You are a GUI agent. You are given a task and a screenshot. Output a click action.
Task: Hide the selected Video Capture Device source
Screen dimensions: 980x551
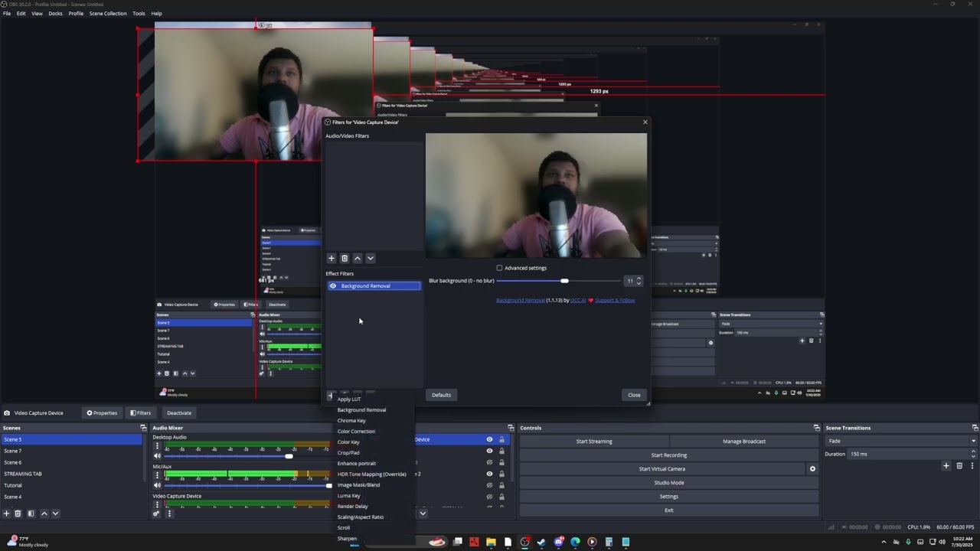[x=489, y=439]
